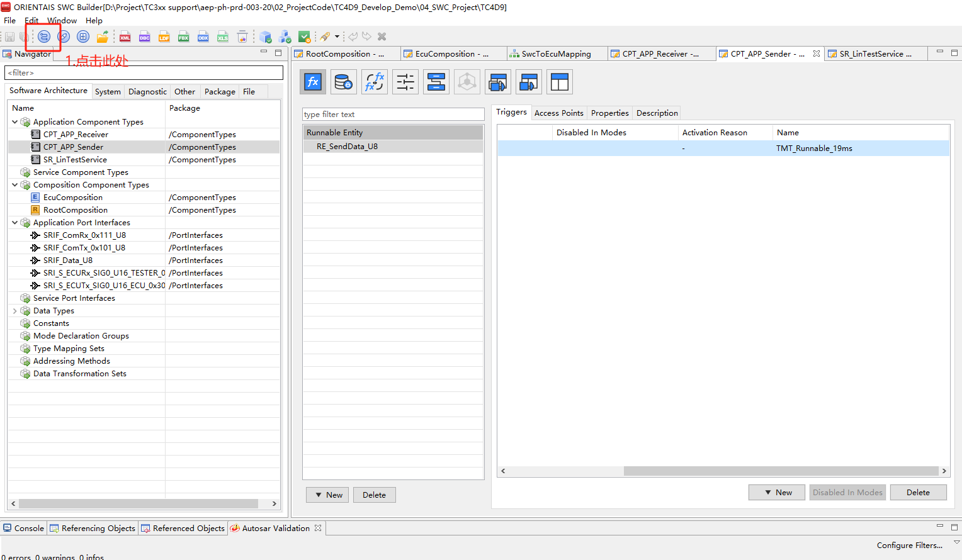
Task: Select the sliders settings icon
Action: 405,82
